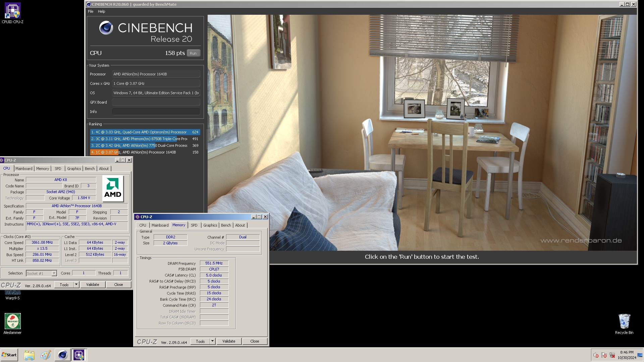Select Quad-Core AMD Opteron ranking row
The height and width of the screenshot is (362, 644).
click(145, 132)
